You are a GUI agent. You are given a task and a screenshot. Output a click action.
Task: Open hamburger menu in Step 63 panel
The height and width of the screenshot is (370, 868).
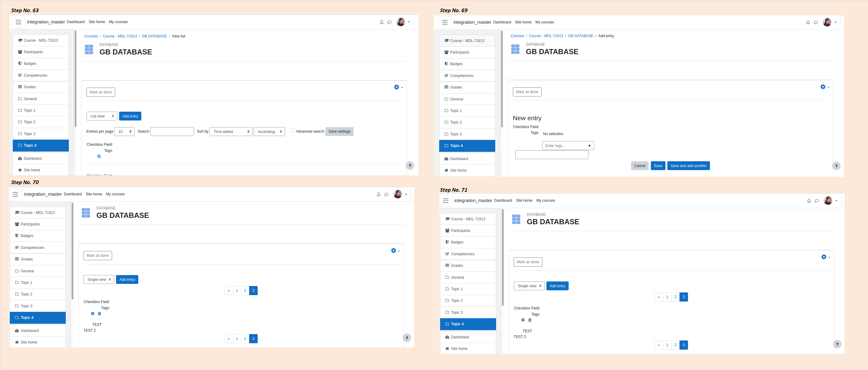(19, 22)
